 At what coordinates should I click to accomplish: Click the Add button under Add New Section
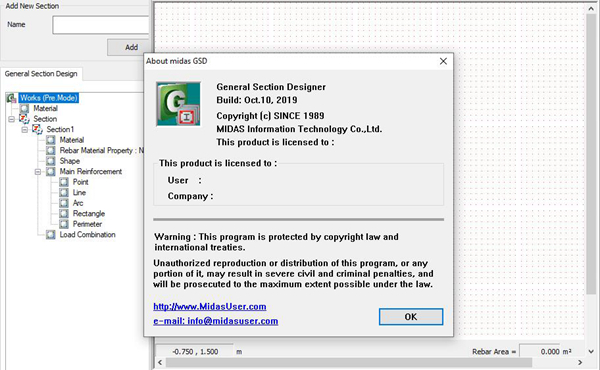[129, 47]
